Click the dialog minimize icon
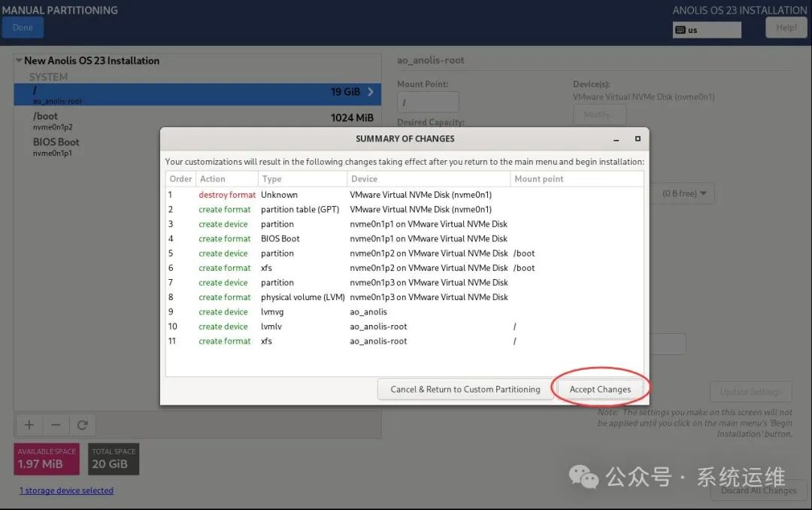This screenshot has width=812, height=510. pos(617,139)
